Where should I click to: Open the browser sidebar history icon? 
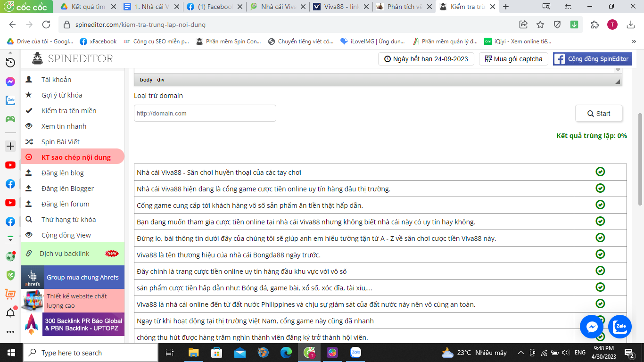click(x=10, y=62)
